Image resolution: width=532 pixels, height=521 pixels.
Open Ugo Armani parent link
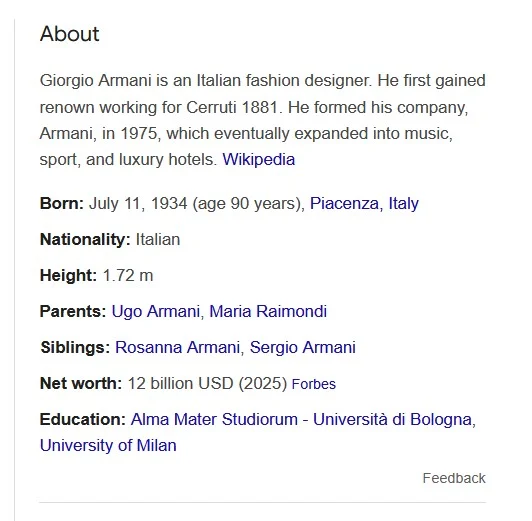coord(156,311)
